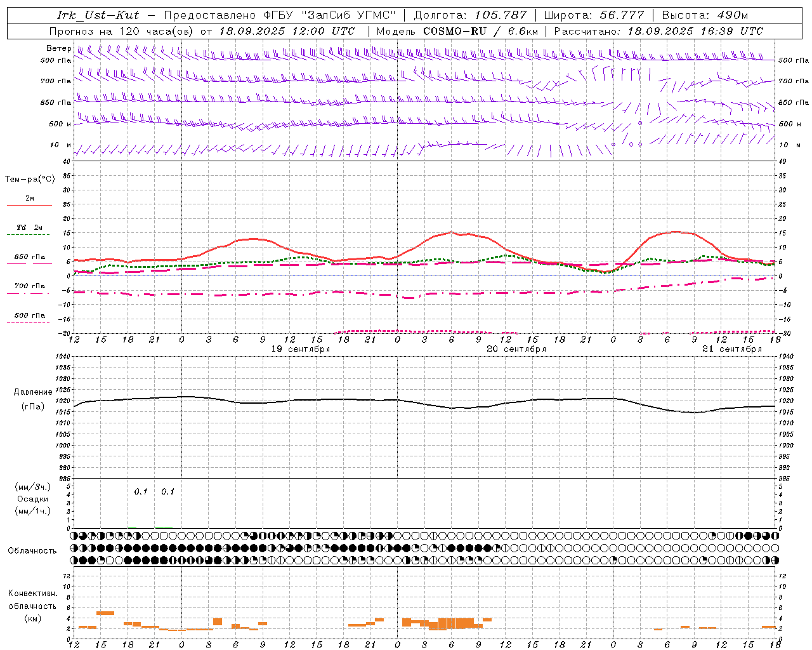Click the 21 сентября date label

[x=732, y=349]
